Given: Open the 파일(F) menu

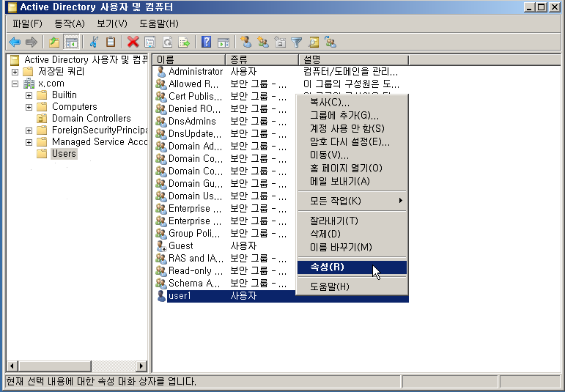Looking at the screenshot, I should pos(27,23).
